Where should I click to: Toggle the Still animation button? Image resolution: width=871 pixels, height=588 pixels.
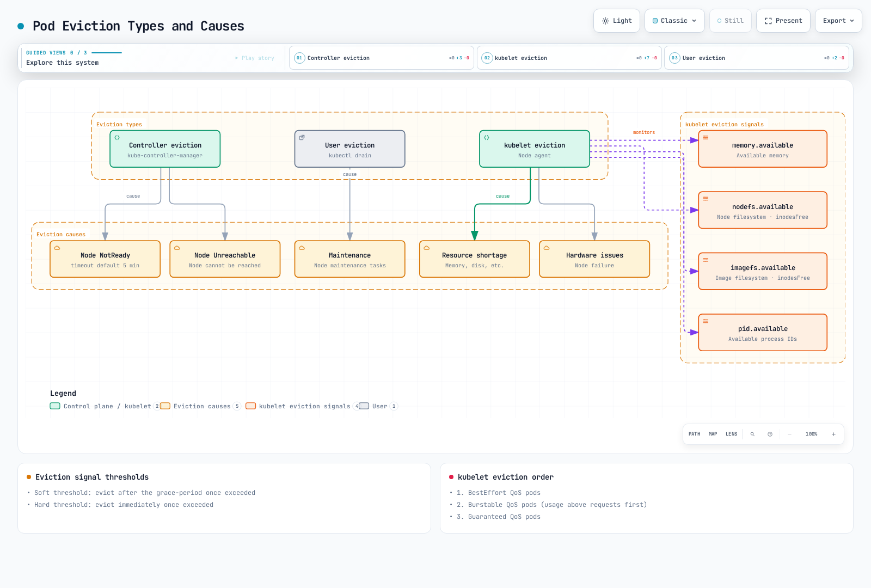[x=731, y=21]
